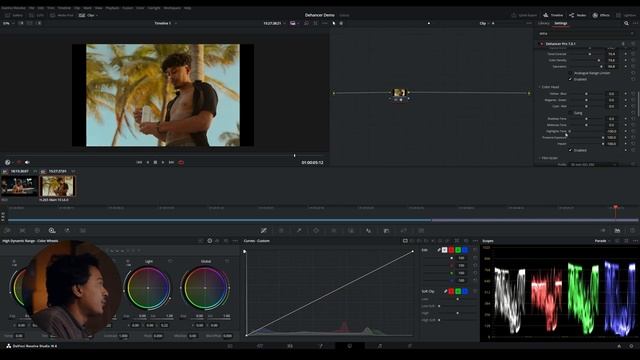Select the HDR color wheels palette icon

[x=52, y=231]
